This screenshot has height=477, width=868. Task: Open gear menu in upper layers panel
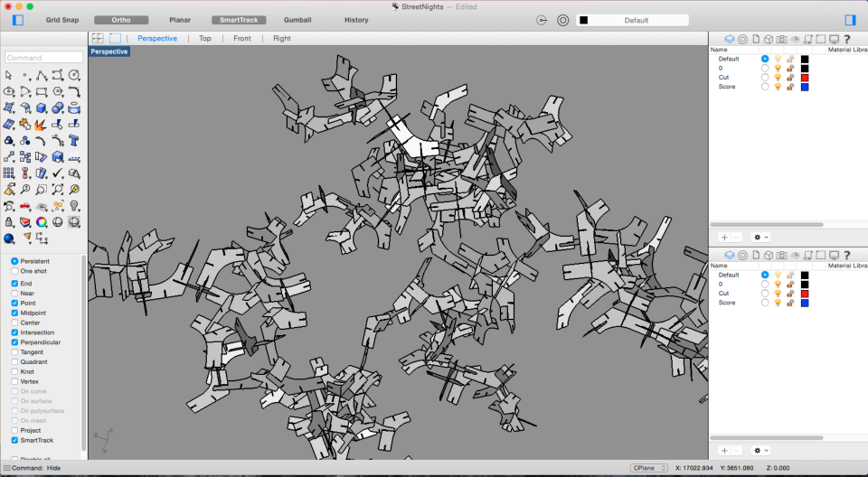[760, 237]
